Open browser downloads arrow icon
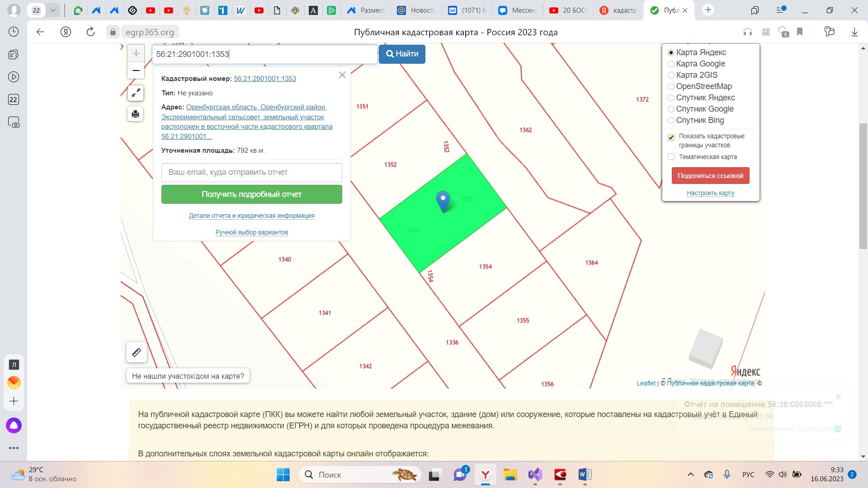The image size is (868, 488). tap(854, 32)
